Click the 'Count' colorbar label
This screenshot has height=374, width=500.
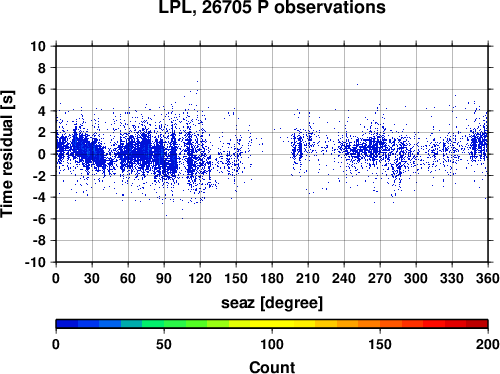click(x=272, y=367)
